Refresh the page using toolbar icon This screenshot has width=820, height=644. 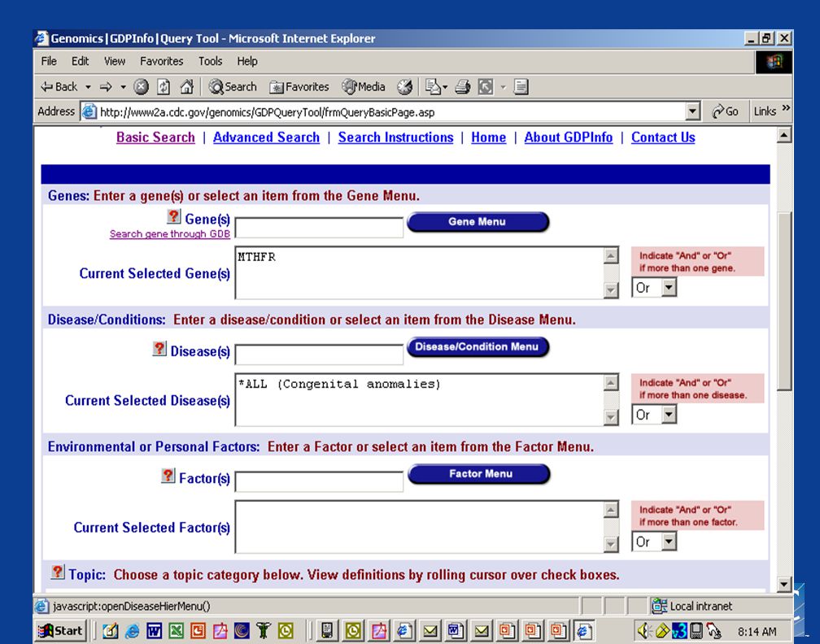click(164, 87)
